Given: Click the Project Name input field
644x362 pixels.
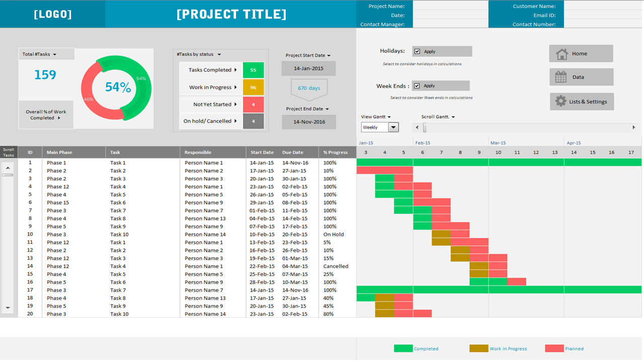Looking at the screenshot, I should tap(449, 6).
